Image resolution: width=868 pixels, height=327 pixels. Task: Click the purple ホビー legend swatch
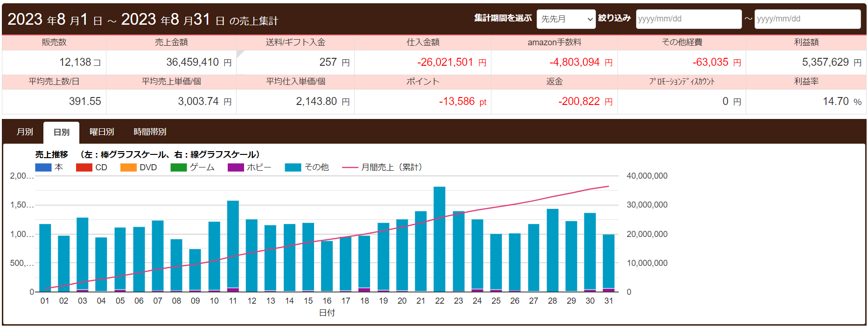pos(236,167)
